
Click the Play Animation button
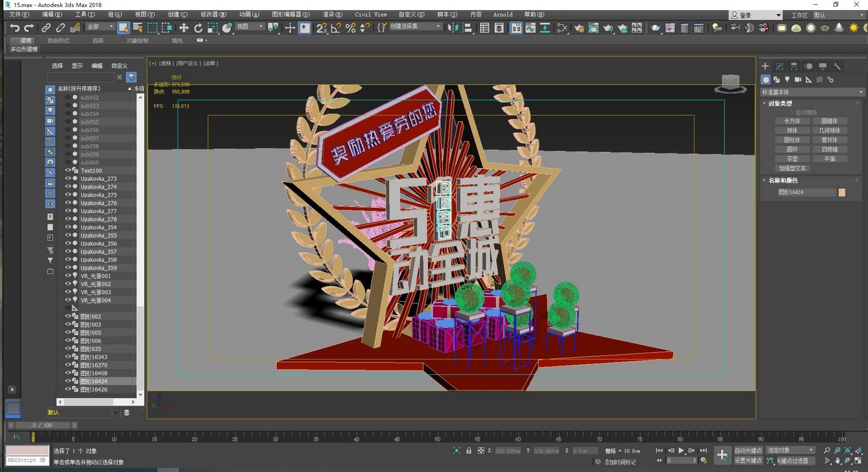point(681,450)
